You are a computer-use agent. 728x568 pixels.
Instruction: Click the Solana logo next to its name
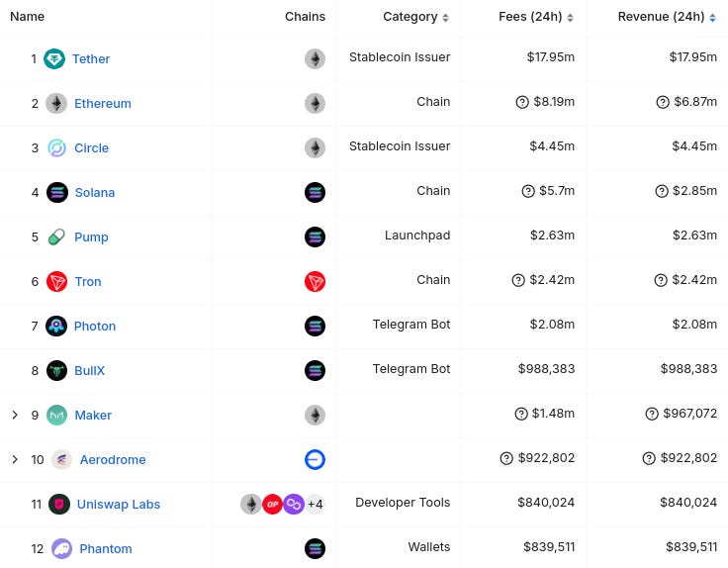[x=57, y=192]
